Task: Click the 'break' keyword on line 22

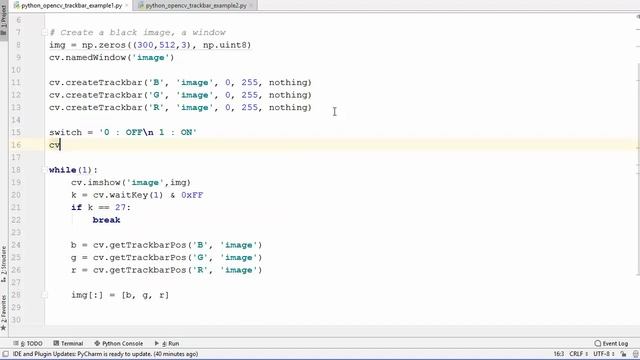Action: (x=106, y=220)
